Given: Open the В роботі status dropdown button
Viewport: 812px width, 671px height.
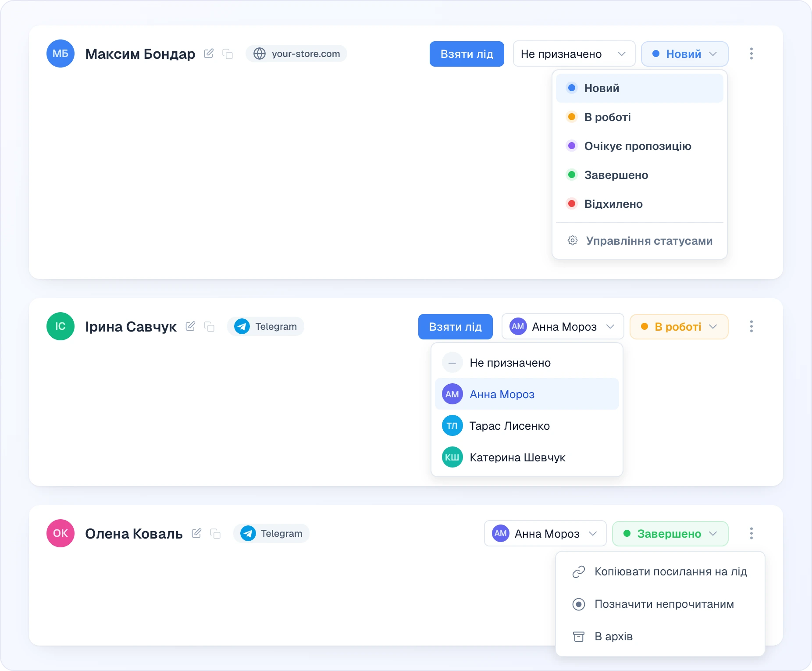Looking at the screenshot, I should (x=679, y=327).
